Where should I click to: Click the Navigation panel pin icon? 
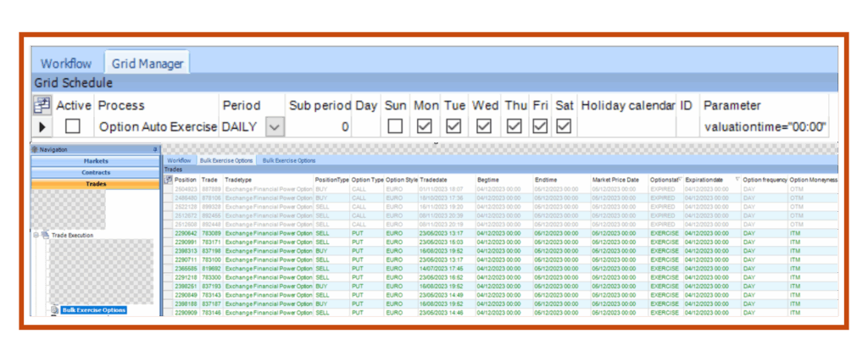(154, 149)
